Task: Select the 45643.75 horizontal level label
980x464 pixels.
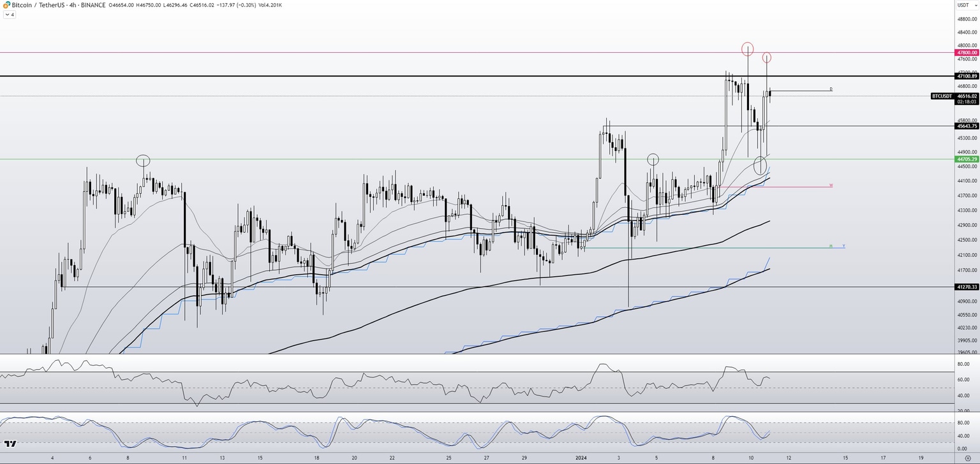Action: [967, 126]
